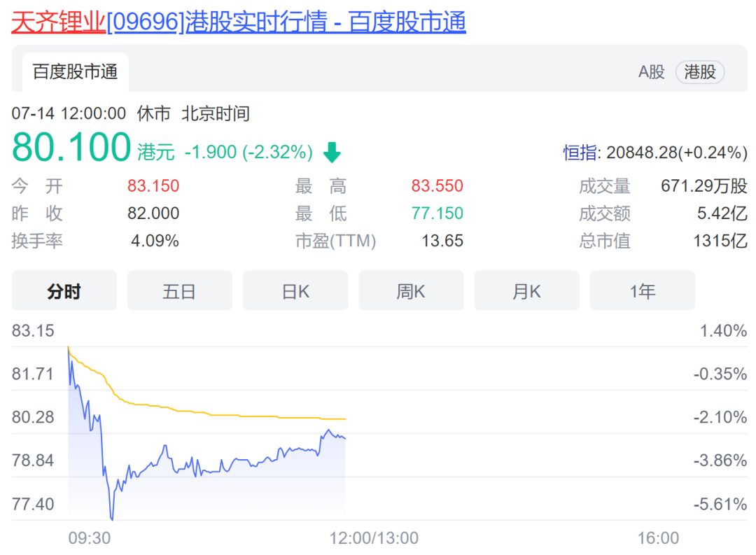Click the 12:00/13:00 time axis label

click(x=374, y=538)
